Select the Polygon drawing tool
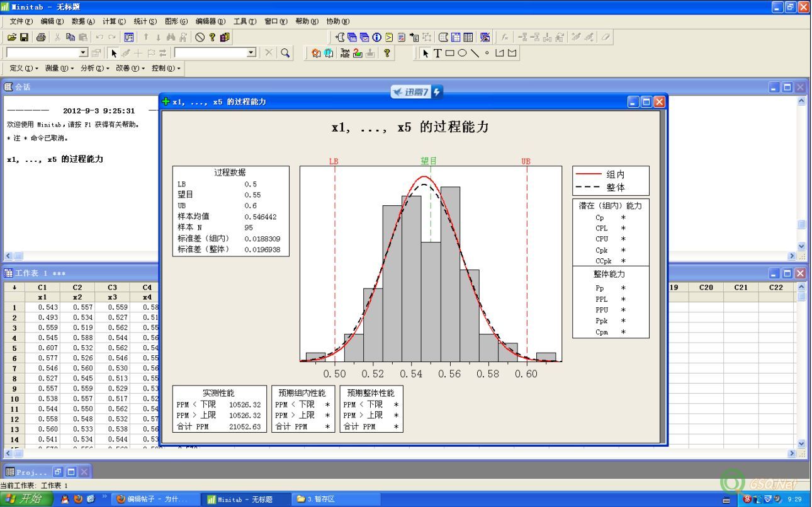Image resolution: width=812 pixels, height=507 pixels. [x=512, y=54]
